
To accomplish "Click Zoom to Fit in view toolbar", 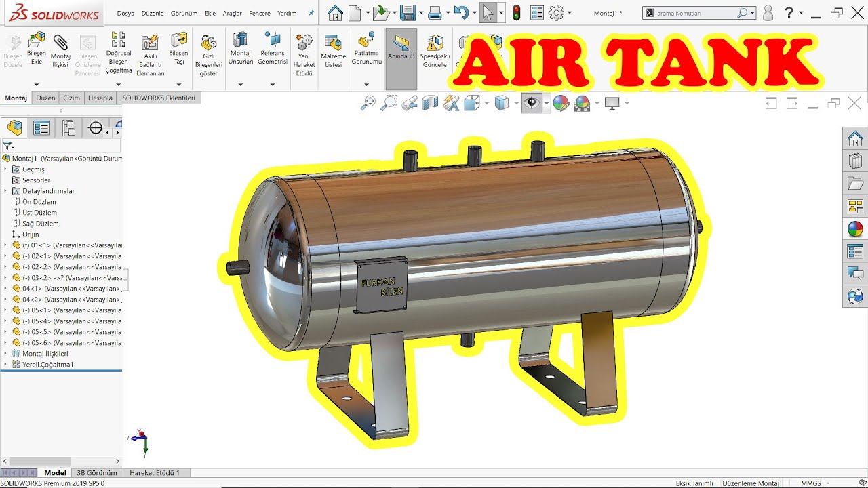I will click(x=368, y=103).
